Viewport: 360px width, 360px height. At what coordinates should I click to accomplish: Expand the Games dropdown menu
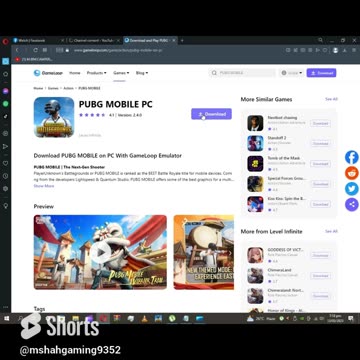(x=121, y=73)
